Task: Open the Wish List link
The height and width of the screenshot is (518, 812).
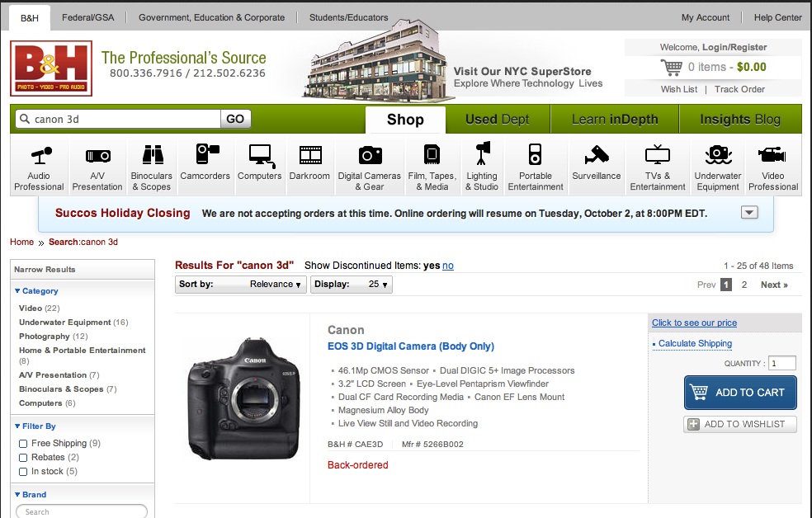Action: point(679,89)
